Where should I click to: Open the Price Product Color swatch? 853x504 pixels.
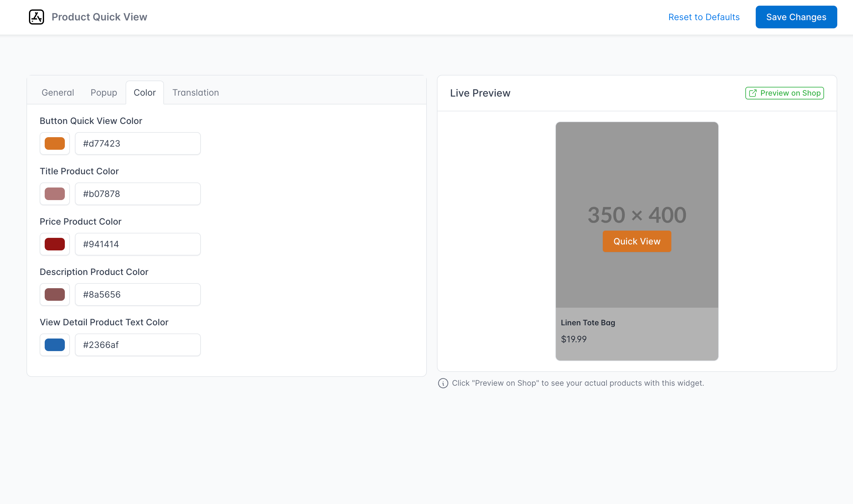55,244
